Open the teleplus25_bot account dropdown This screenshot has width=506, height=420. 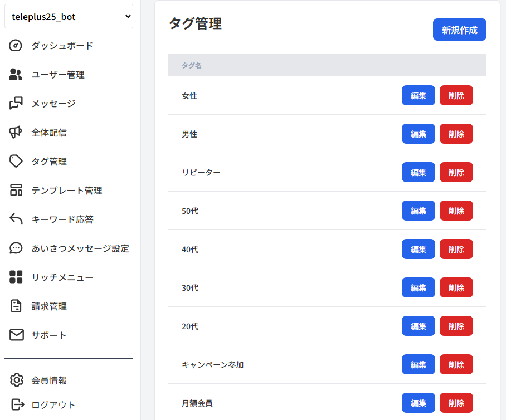coord(69,17)
